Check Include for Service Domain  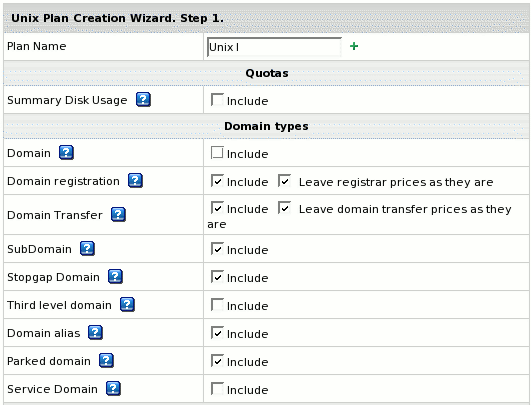click(x=217, y=388)
